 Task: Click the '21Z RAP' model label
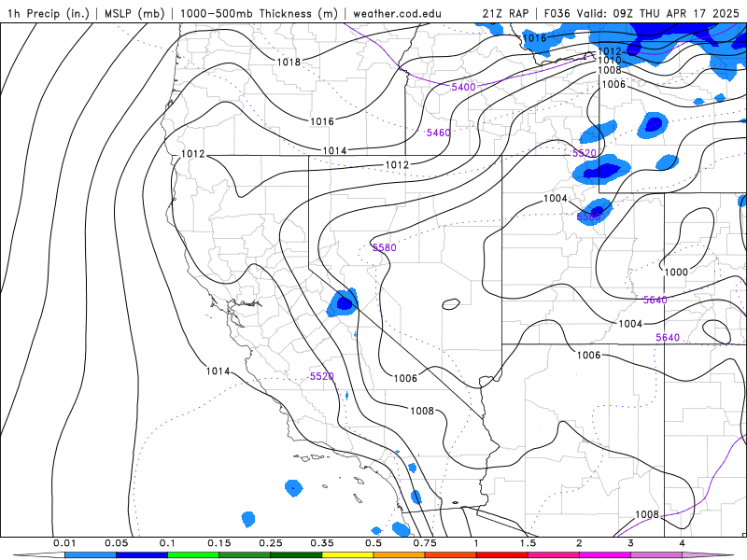point(505,13)
